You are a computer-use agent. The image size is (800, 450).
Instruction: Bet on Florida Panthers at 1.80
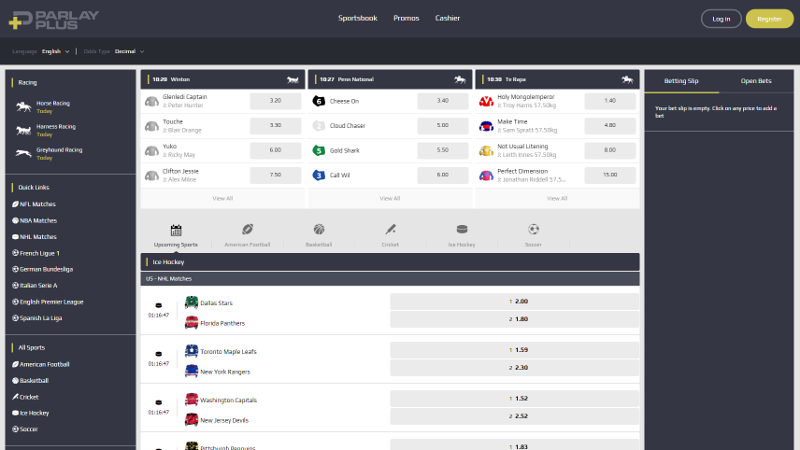click(x=514, y=319)
